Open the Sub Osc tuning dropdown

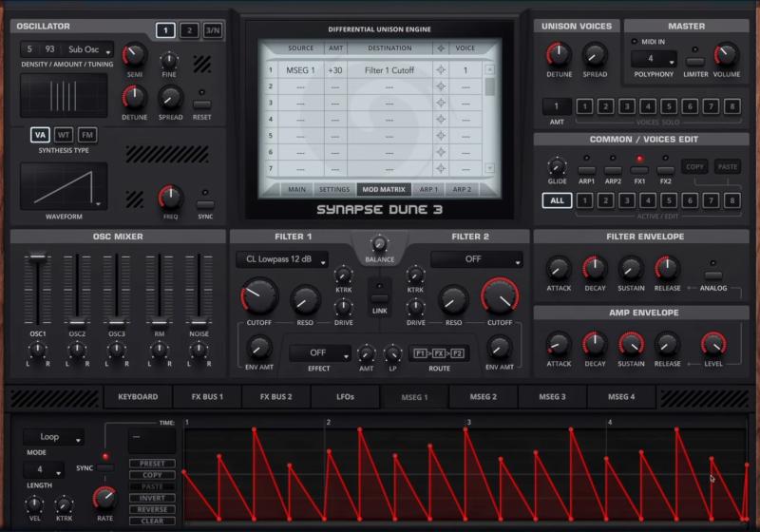tap(89, 49)
